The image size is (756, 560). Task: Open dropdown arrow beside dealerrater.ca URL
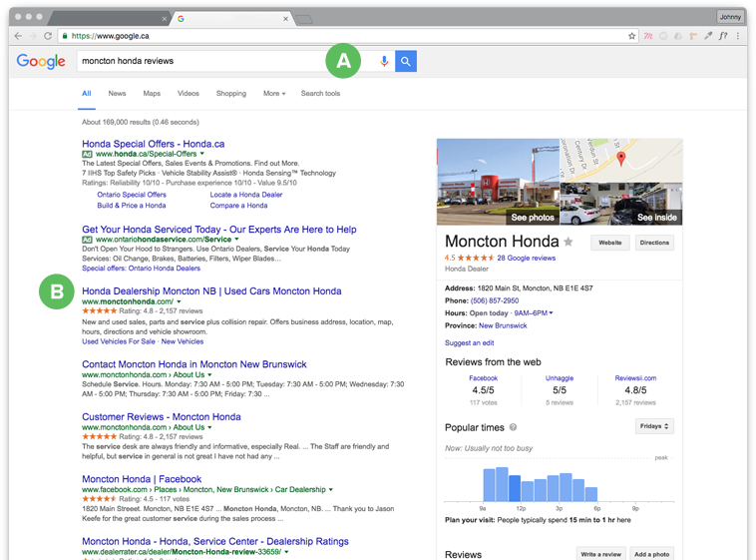[286, 552]
